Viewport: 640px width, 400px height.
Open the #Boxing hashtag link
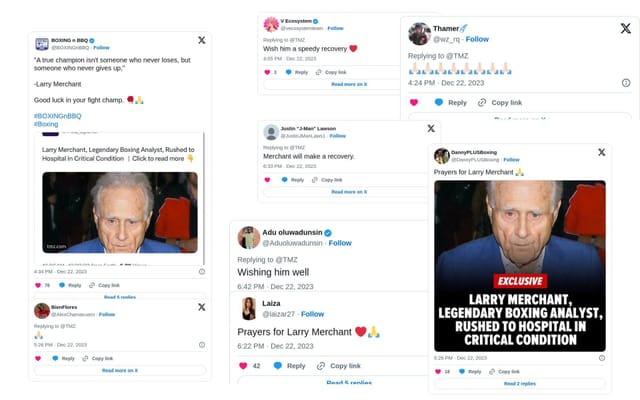(x=46, y=124)
